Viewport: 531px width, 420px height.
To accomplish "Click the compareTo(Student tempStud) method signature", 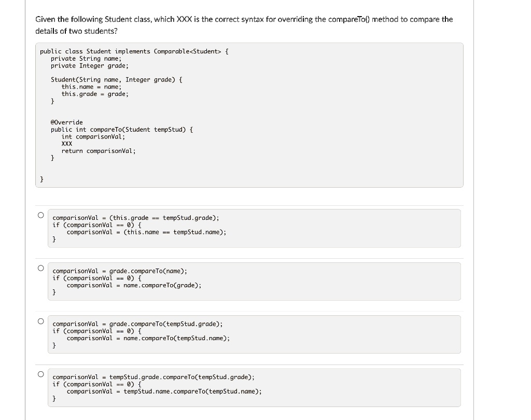I will point(121,129).
